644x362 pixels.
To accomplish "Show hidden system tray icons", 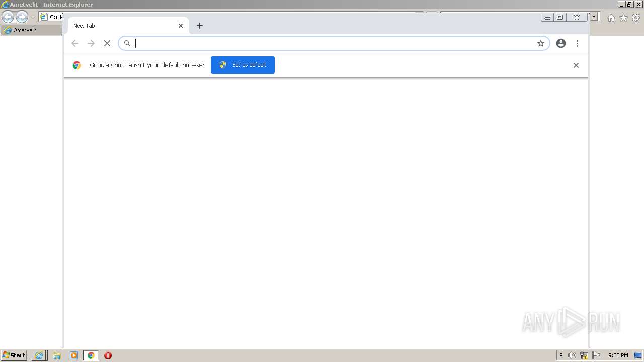I will tap(561, 355).
